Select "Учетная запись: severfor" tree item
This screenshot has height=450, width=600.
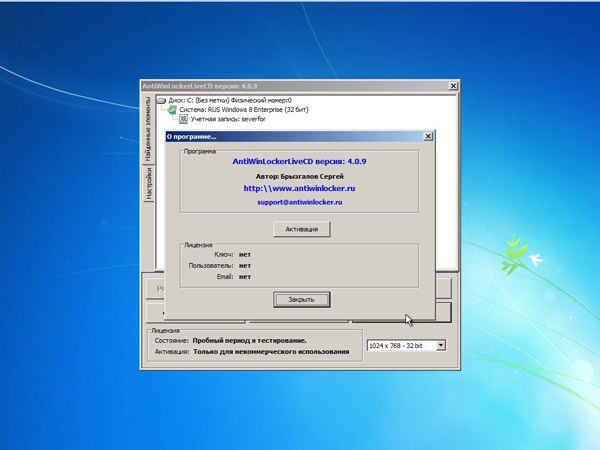coord(230,119)
